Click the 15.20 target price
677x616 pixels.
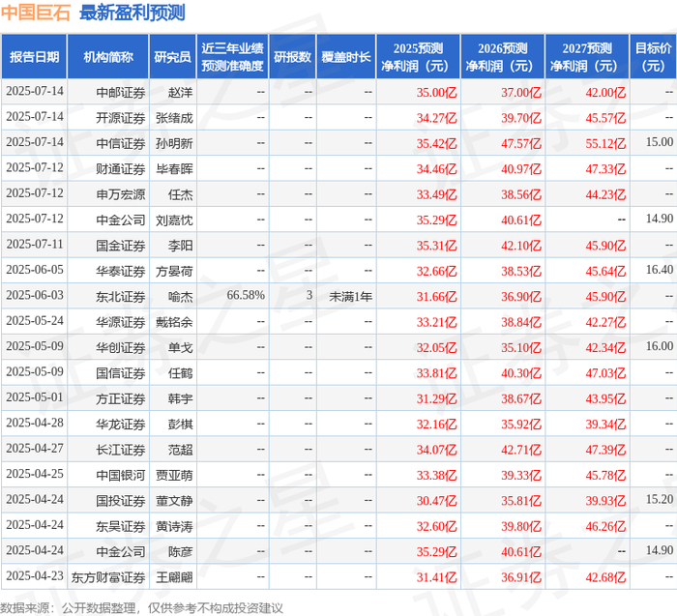[660, 499]
